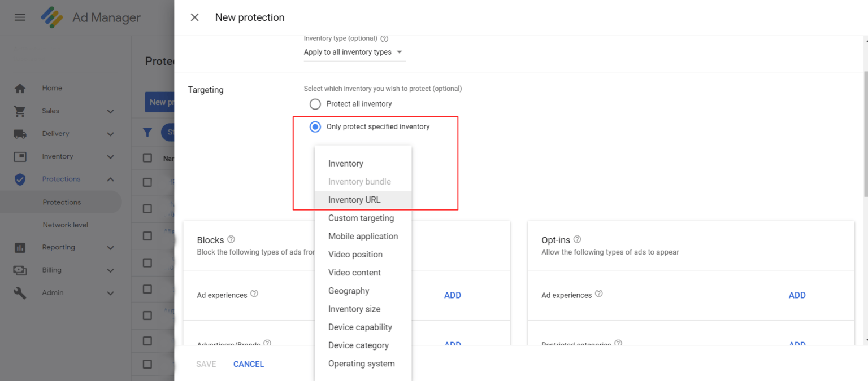Open the Apply to all inventory types dropdown
This screenshot has width=868, height=381.
[x=354, y=52]
